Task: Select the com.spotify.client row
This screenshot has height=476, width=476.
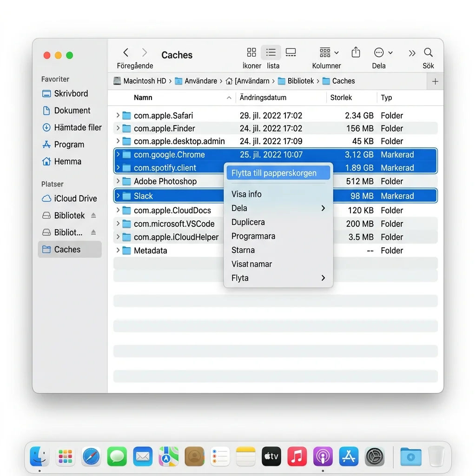Action: point(275,167)
